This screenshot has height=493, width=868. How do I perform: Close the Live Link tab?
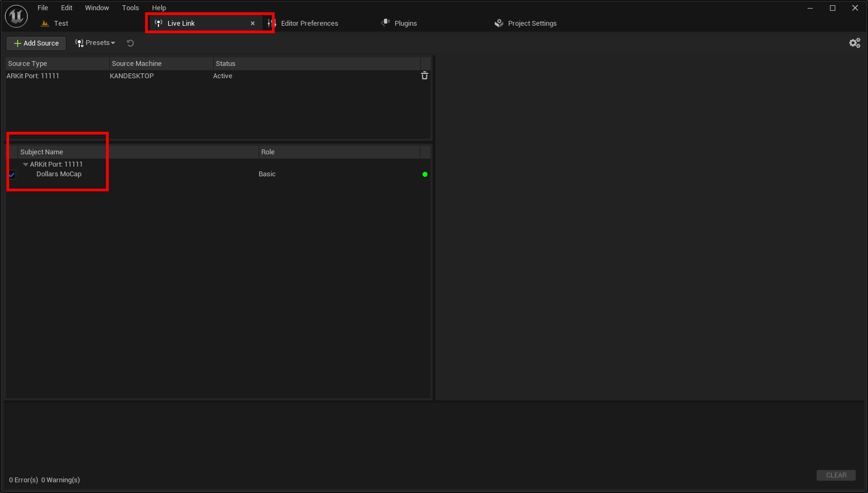coord(253,24)
